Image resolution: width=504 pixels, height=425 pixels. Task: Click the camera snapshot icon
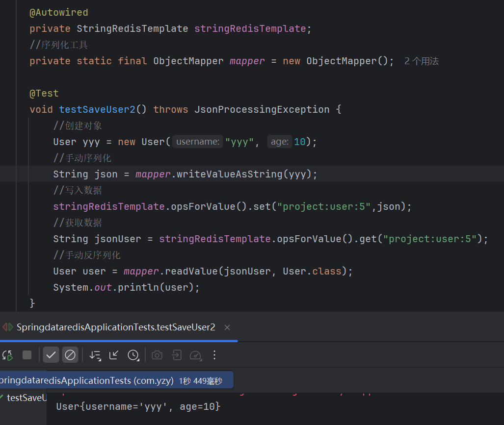(x=157, y=355)
